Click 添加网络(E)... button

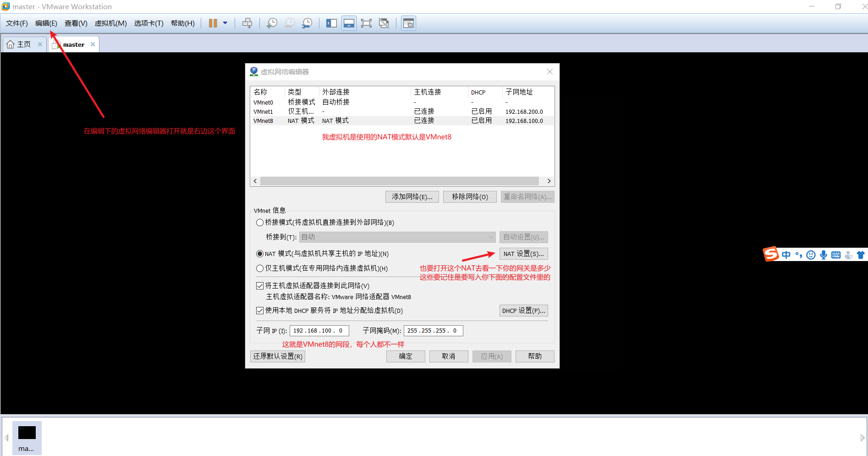[x=412, y=197]
